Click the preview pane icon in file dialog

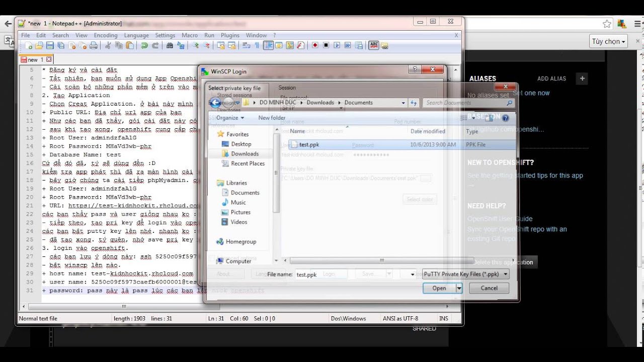[x=489, y=118]
